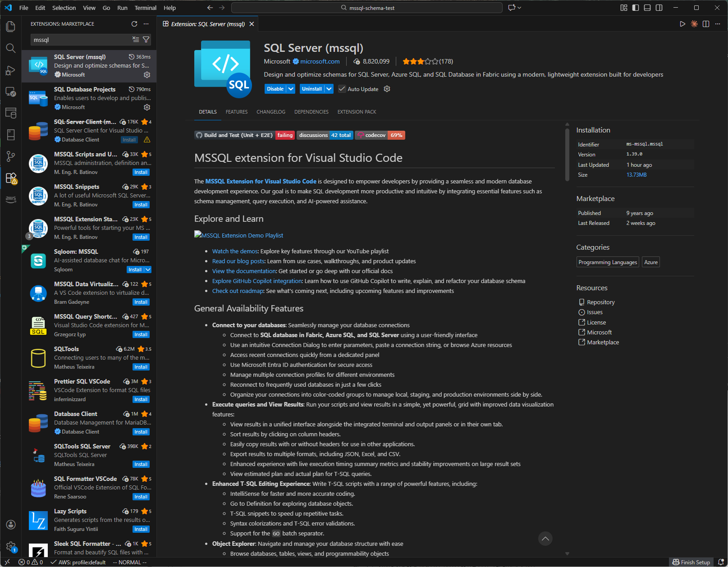Open the Explorer view in the activity bar

tap(11, 27)
